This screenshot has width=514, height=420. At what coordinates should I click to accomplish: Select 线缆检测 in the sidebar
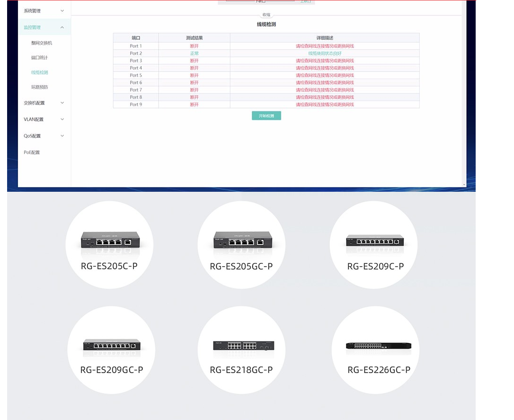(40, 72)
